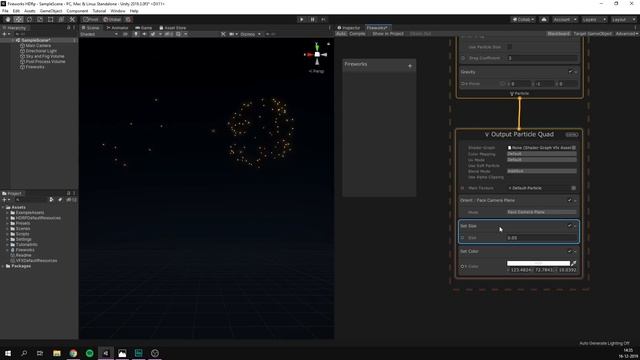This screenshot has width=640, height=360.
Task: Click the Pause button
Action: 312,19
